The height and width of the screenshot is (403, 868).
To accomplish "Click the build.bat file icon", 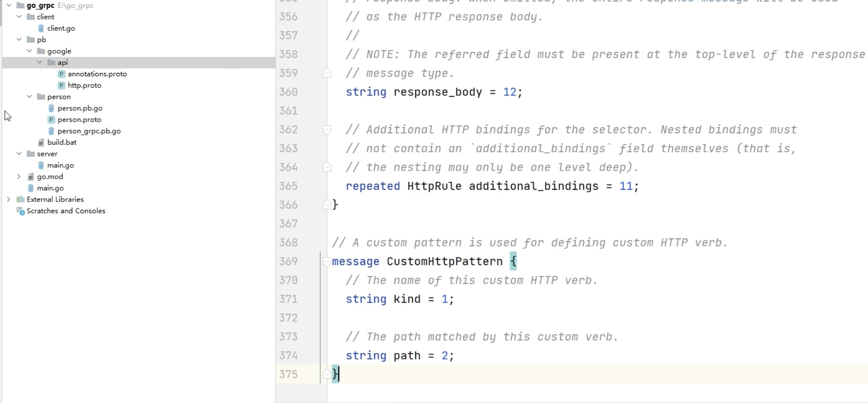I will 41,143.
